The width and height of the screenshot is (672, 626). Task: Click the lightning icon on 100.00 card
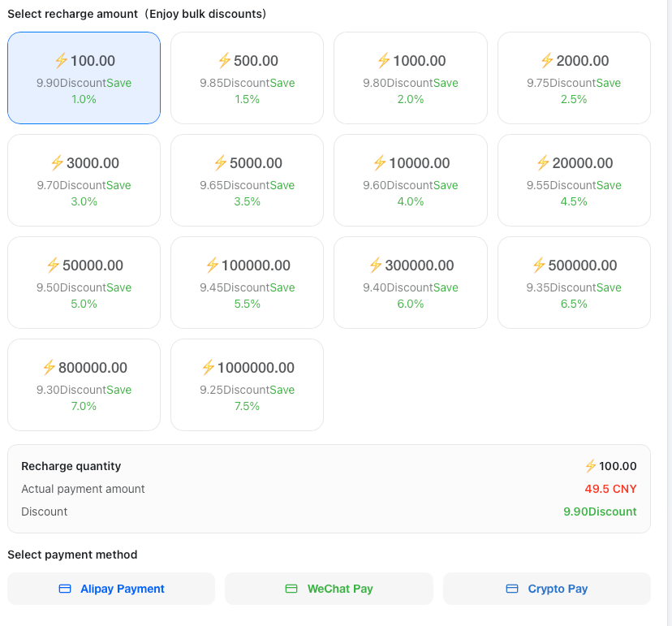(62, 60)
